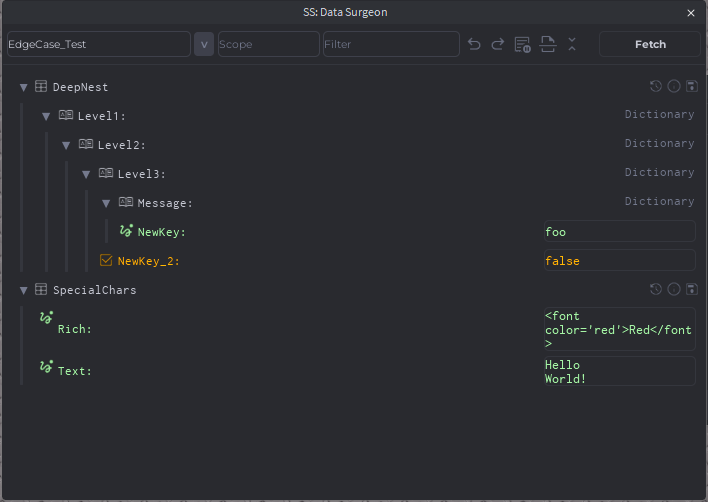The height and width of the screenshot is (502, 708).
Task: Select the Level3: key label
Action: coord(141,174)
